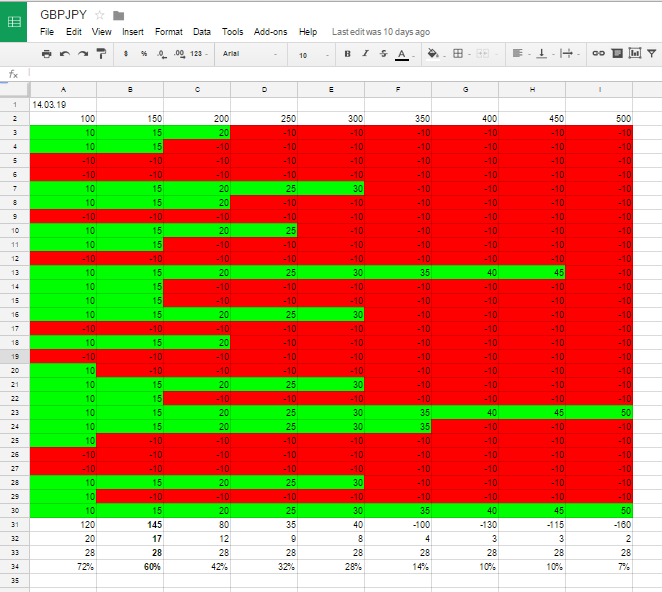Screen dimensions: 662x592
Task: Format as currency
Action: pos(126,54)
